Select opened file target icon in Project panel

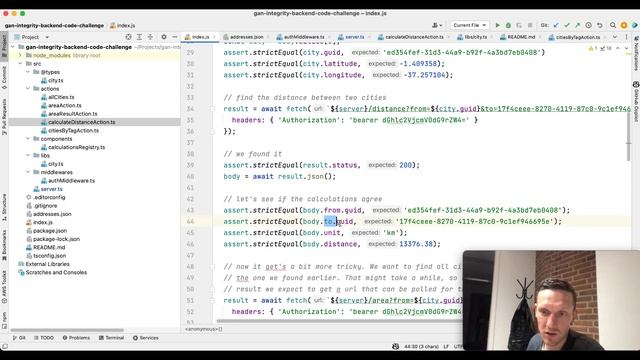click(129, 37)
